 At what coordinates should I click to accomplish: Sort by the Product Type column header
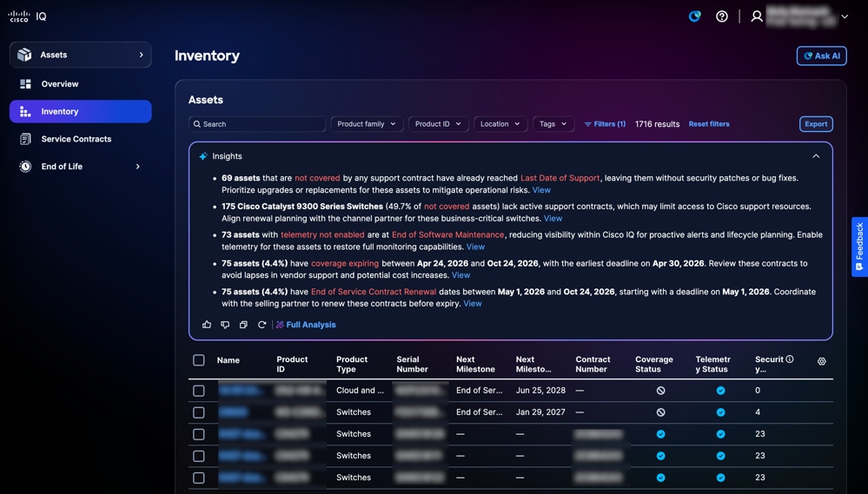coord(352,364)
